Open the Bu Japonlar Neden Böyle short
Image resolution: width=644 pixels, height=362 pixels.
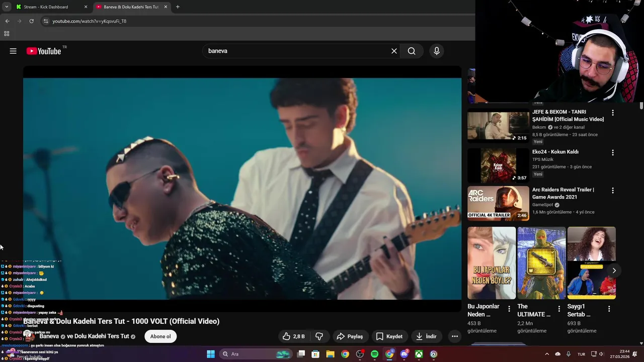(x=492, y=263)
